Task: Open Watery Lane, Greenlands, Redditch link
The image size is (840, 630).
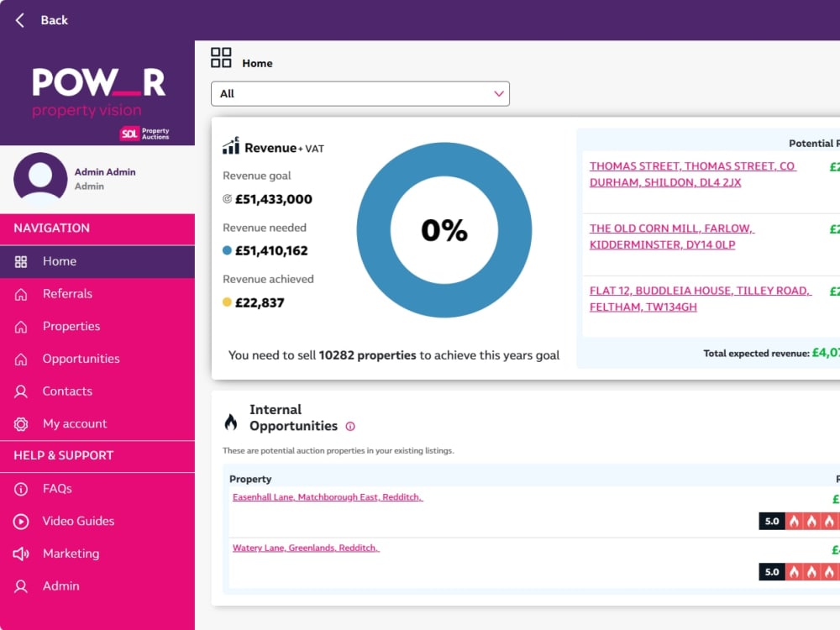Action: click(306, 548)
